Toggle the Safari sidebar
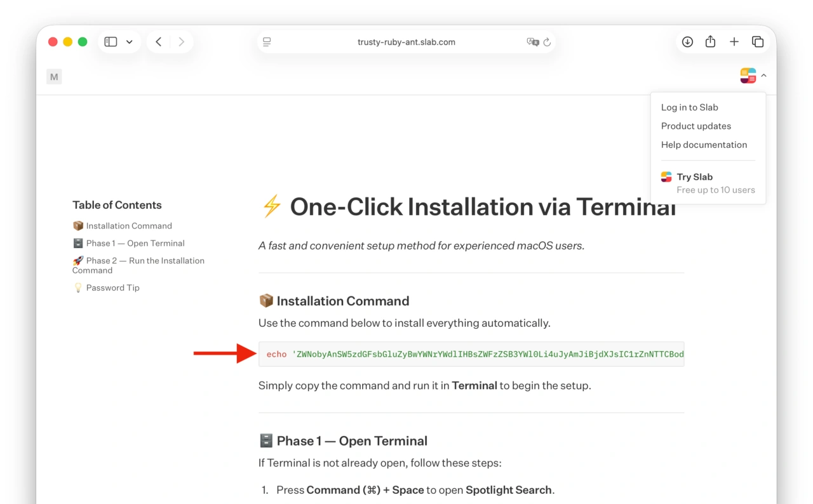 point(110,41)
